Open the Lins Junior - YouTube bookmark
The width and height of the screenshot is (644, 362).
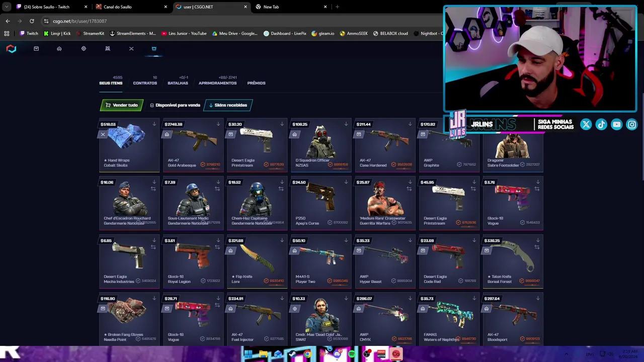[x=184, y=34]
